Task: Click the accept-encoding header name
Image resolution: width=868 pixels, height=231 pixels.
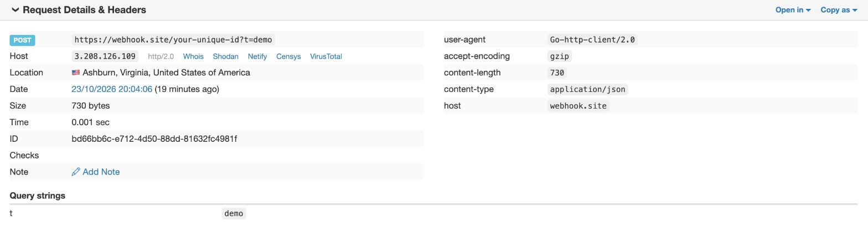Action: coord(477,56)
